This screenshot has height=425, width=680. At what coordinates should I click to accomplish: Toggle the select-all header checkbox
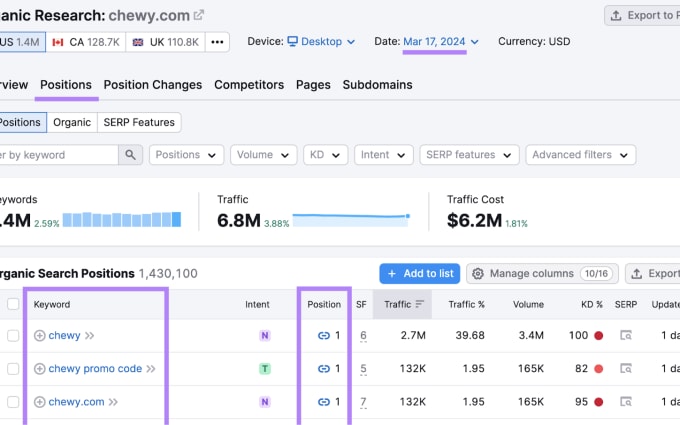[x=13, y=304]
